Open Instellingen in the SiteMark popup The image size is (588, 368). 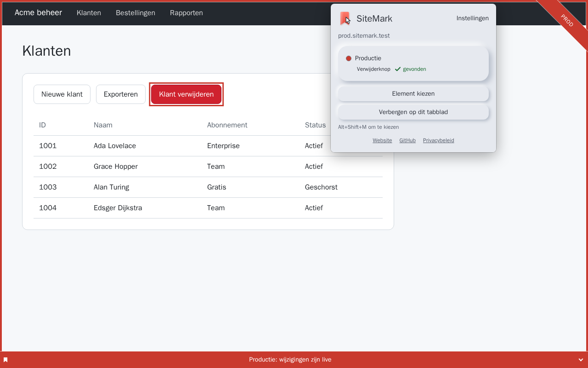pyautogui.click(x=472, y=18)
